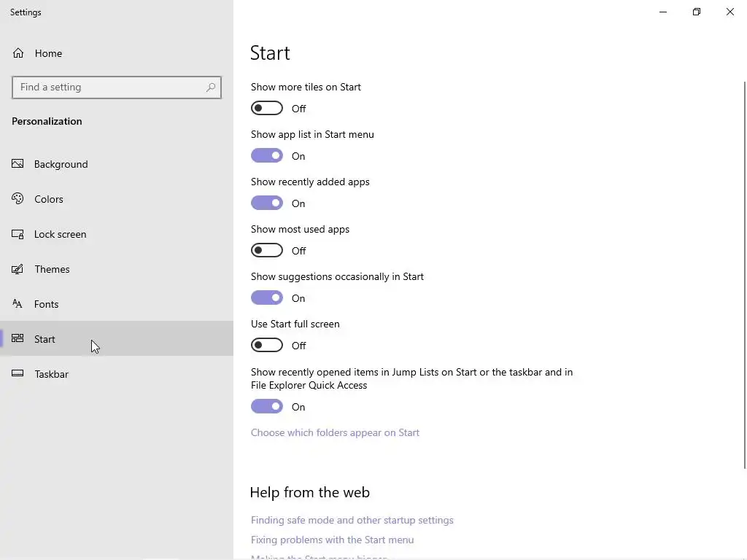Turn off Show app list in Start menu

(267, 156)
